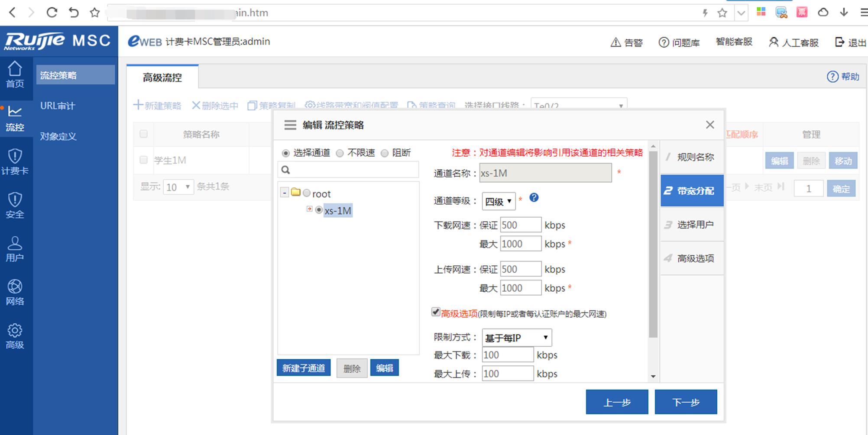868x435 pixels.
Task: Open the 通道等级 dropdown
Action: pos(499,201)
